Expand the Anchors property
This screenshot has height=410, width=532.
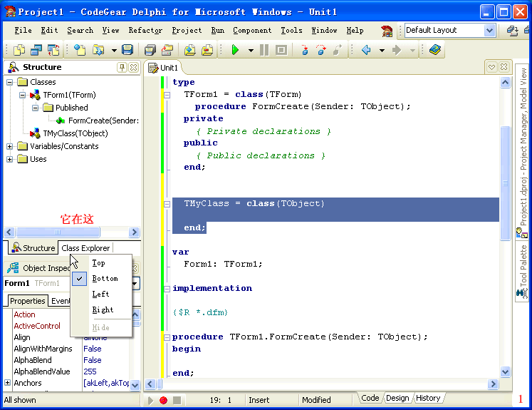pyautogui.click(x=7, y=382)
